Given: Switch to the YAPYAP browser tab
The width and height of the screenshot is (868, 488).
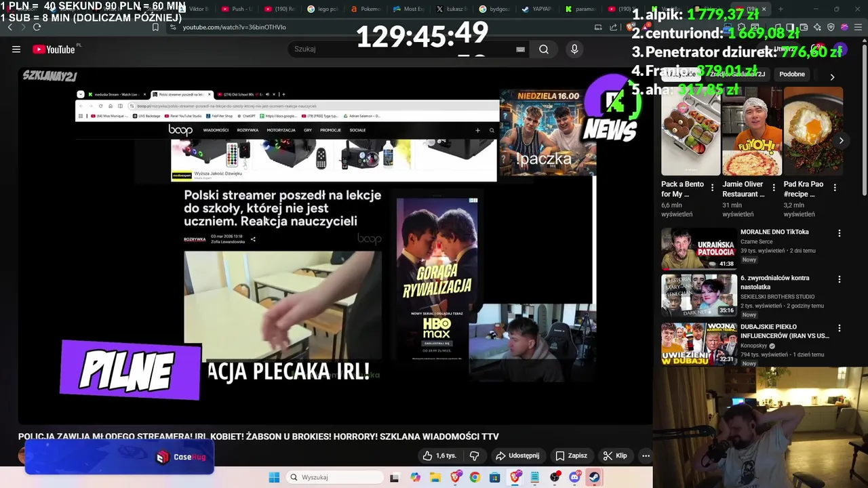Looking at the screenshot, I should click(536, 9).
